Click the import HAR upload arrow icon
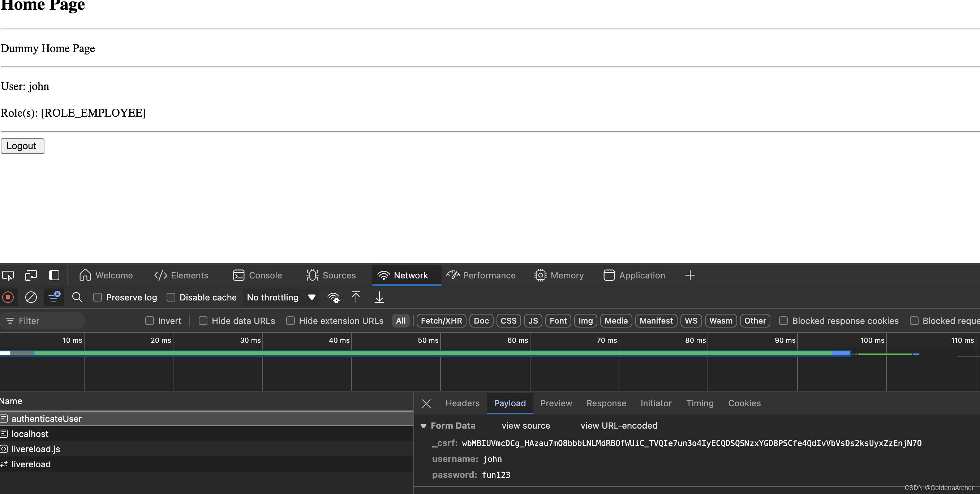980x494 pixels. pyautogui.click(x=356, y=298)
